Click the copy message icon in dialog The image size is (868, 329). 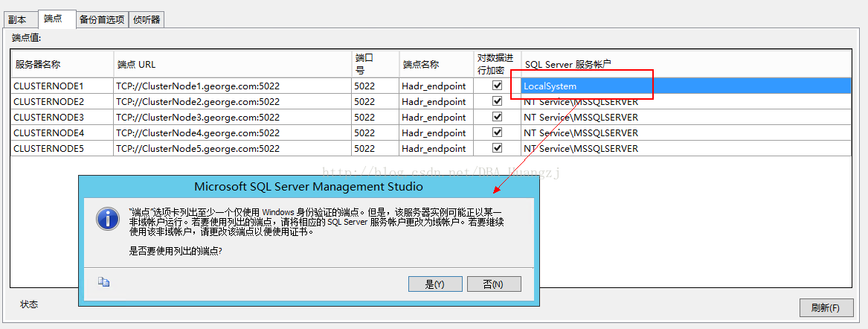(103, 282)
